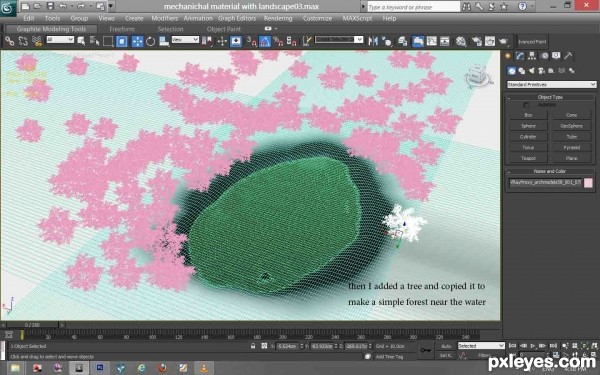Click the Rectangular Selection Region icon

pos(108,41)
